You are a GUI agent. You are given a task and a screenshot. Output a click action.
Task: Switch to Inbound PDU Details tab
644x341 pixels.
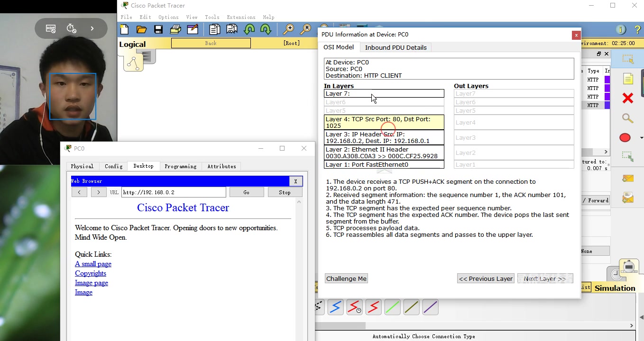pyautogui.click(x=396, y=47)
